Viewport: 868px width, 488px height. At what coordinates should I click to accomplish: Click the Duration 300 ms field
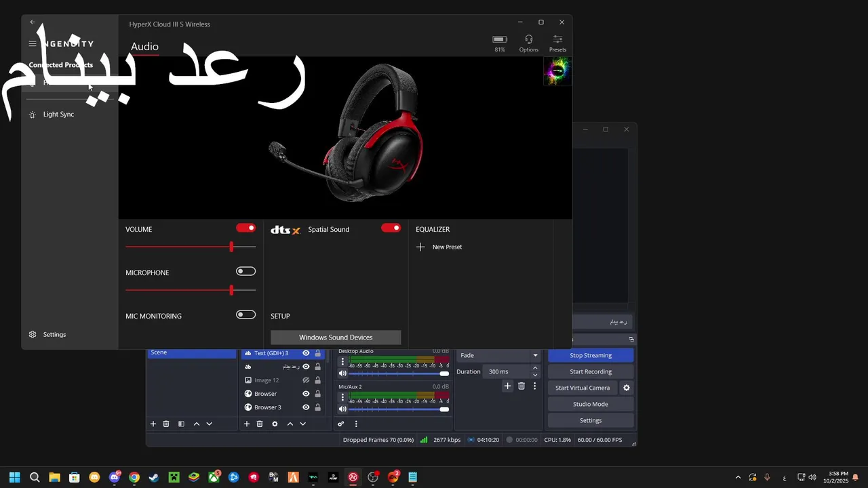(x=507, y=371)
